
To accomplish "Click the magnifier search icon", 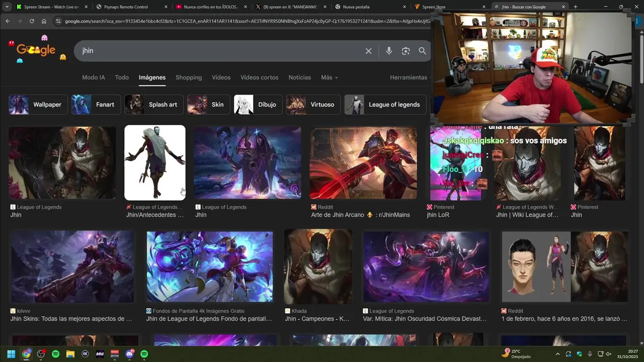I will click(x=422, y=51).
